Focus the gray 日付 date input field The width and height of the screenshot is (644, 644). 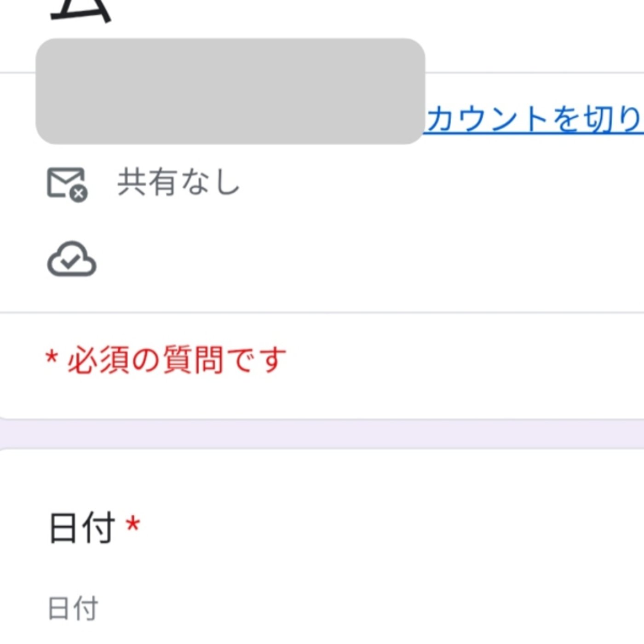(74, 608)
